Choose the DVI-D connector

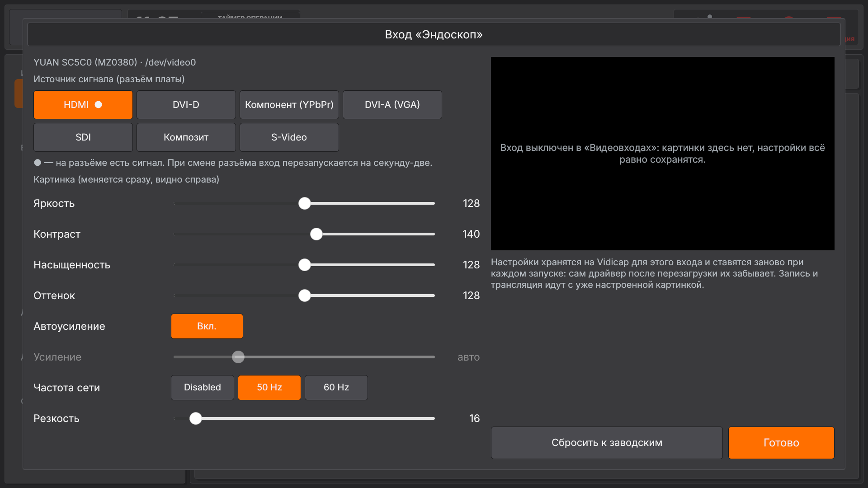click(x=186, y=105)
